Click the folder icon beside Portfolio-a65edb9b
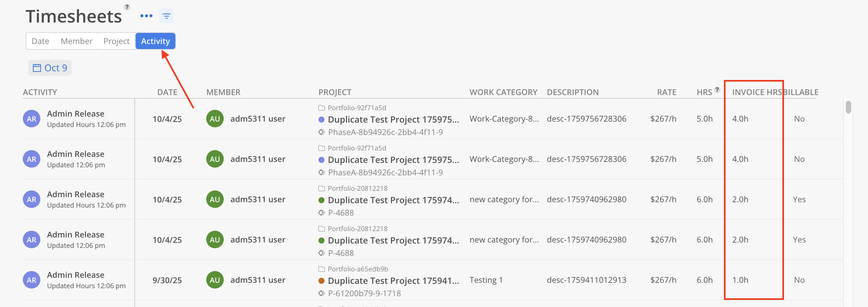Viewport: 868px width, 307px height. point(321,269)
